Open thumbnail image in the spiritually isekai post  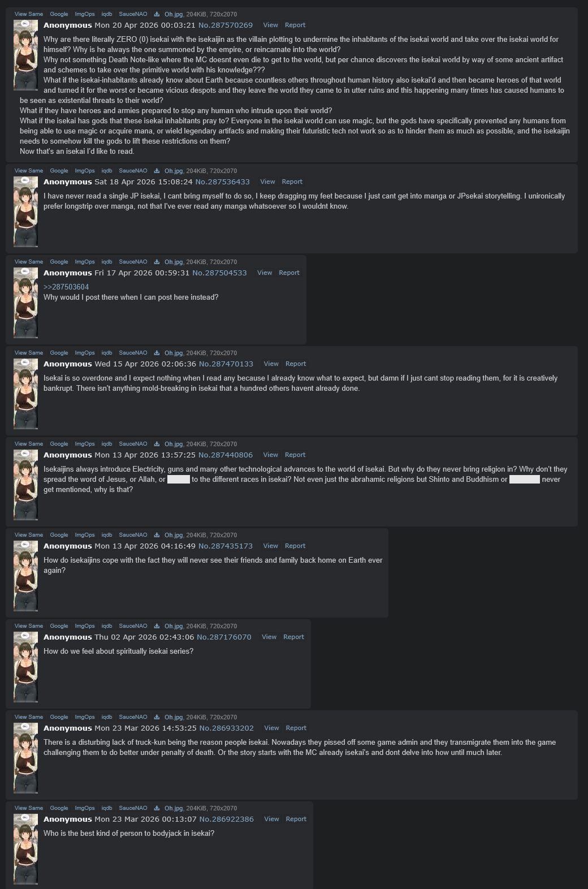tap(25, 666)
